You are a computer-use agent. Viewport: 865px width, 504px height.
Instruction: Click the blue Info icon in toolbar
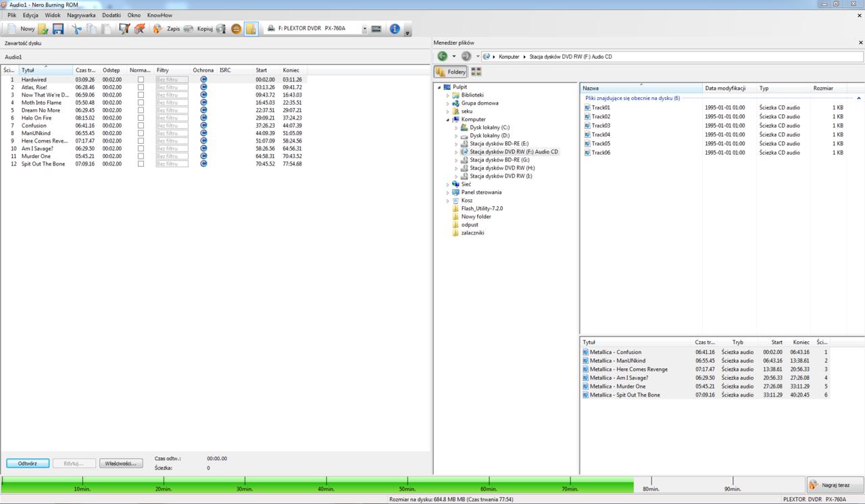[395, 29]
